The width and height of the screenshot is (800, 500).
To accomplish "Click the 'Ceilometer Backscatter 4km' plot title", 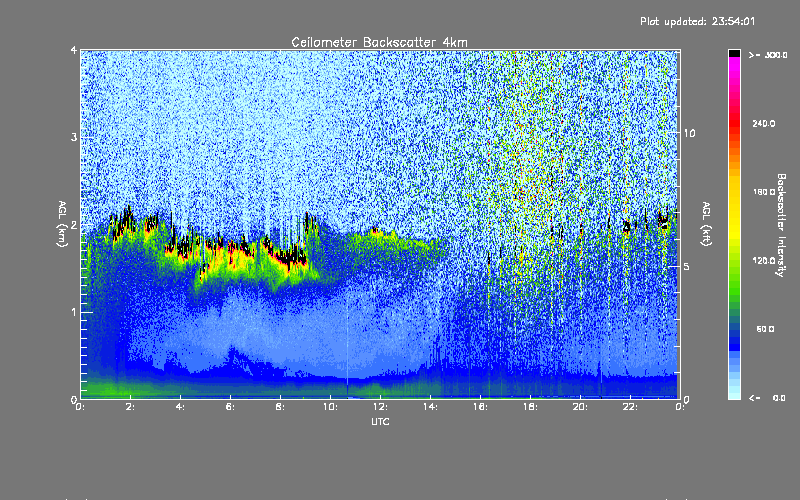I will point(379,42).
